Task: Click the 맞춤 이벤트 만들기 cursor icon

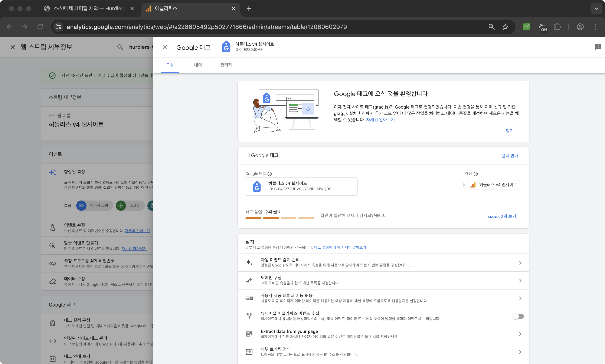Action: tap(53, 245)
